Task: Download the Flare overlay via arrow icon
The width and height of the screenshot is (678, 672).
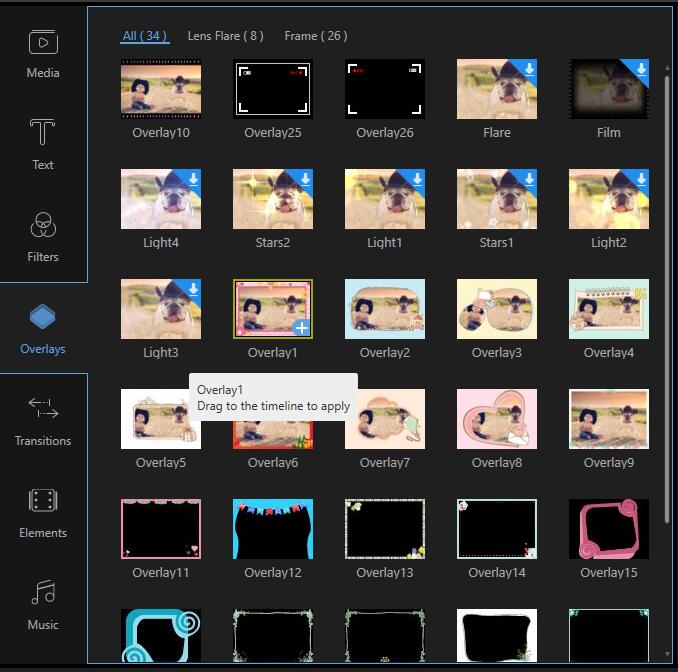Action: (x=529, y=68)
